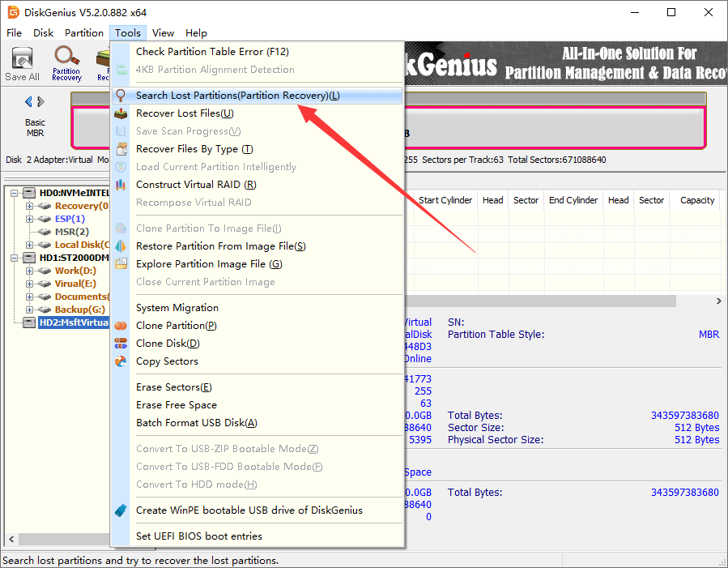Select the ESP(1) partition in tree
This screenshot has height=568, width=728.
point(70,219)
